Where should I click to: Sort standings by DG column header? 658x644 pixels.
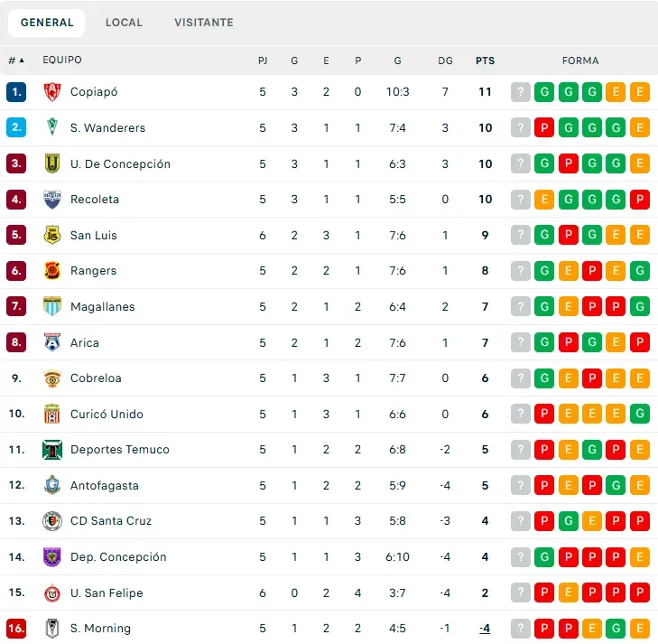[x=445, y=61]
